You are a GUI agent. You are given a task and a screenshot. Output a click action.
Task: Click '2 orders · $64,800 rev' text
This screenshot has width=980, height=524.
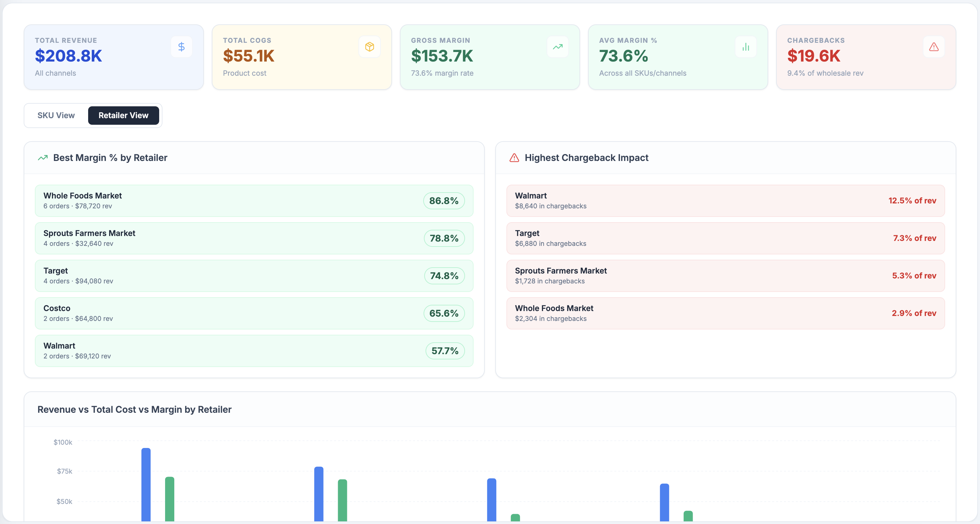(x=78, y=319)
